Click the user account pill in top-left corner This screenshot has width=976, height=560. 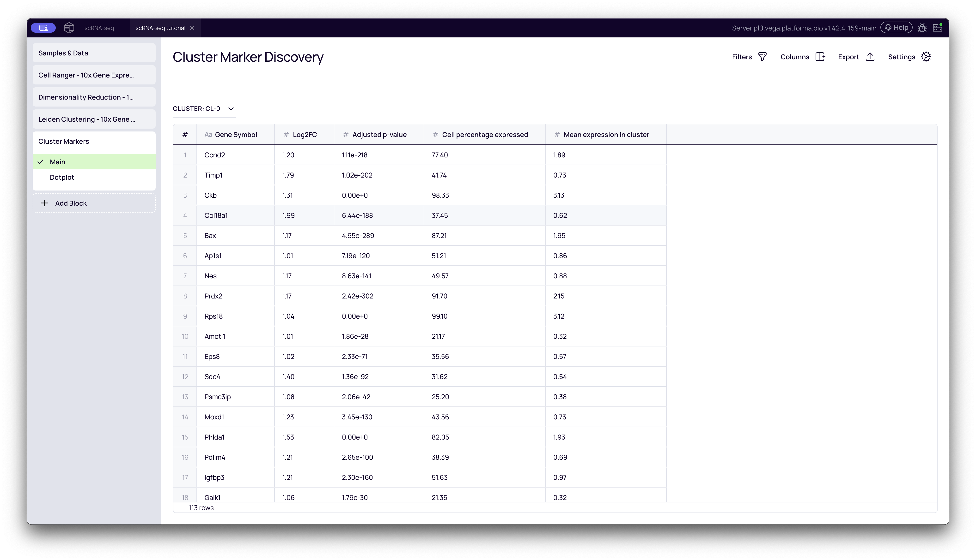[43, 27]
